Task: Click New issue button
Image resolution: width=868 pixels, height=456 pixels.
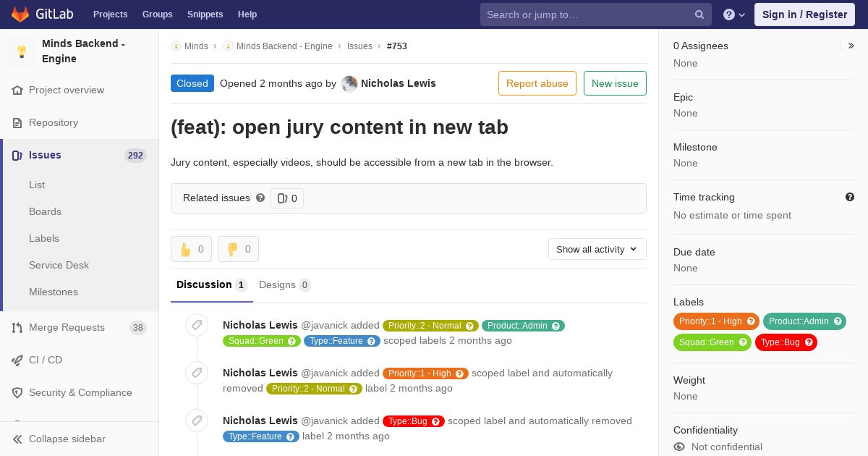Action: (x=615, y=83)
